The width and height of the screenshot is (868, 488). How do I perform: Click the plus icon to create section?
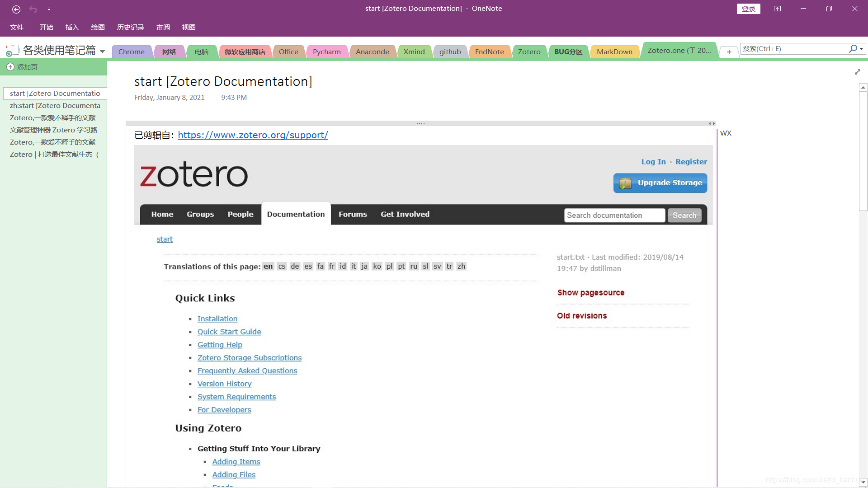coord(729,52)
